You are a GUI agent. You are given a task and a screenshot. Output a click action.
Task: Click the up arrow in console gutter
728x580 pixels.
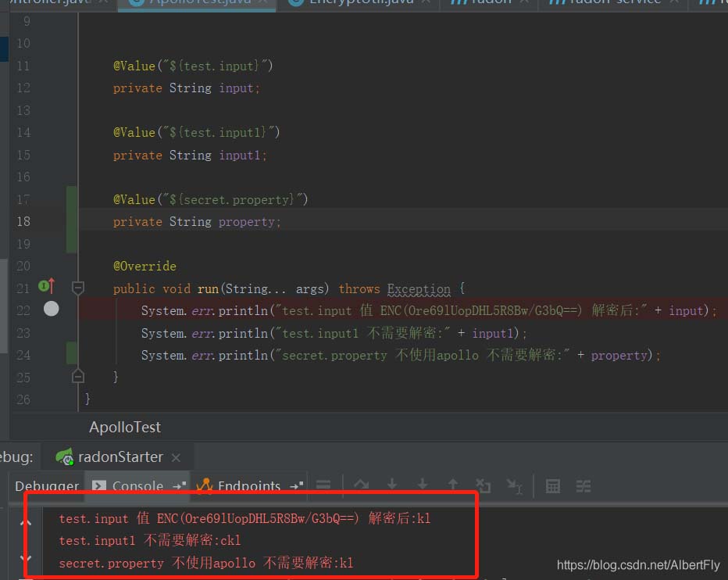[26, 523]
